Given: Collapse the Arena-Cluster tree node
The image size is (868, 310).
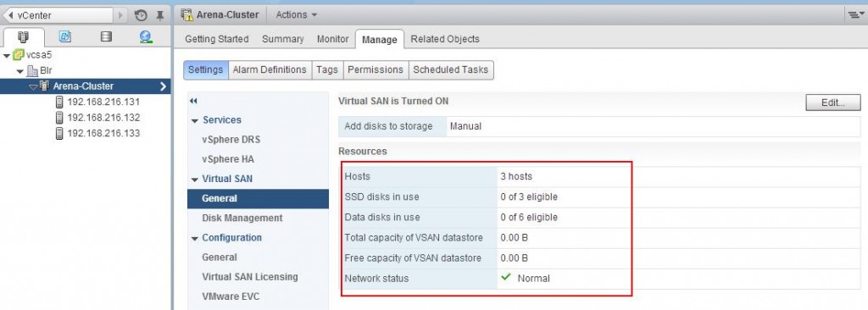Looking at the screenshot, I should [x=33, y=87].
